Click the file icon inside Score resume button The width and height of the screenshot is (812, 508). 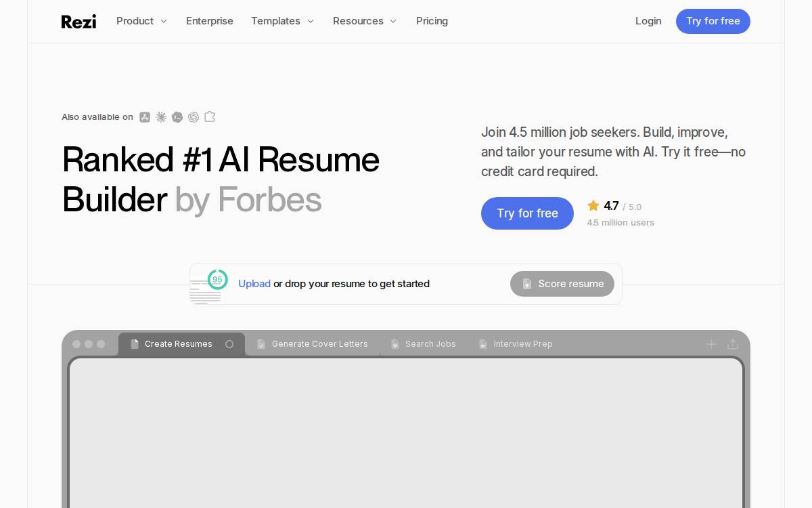(527, 284)
